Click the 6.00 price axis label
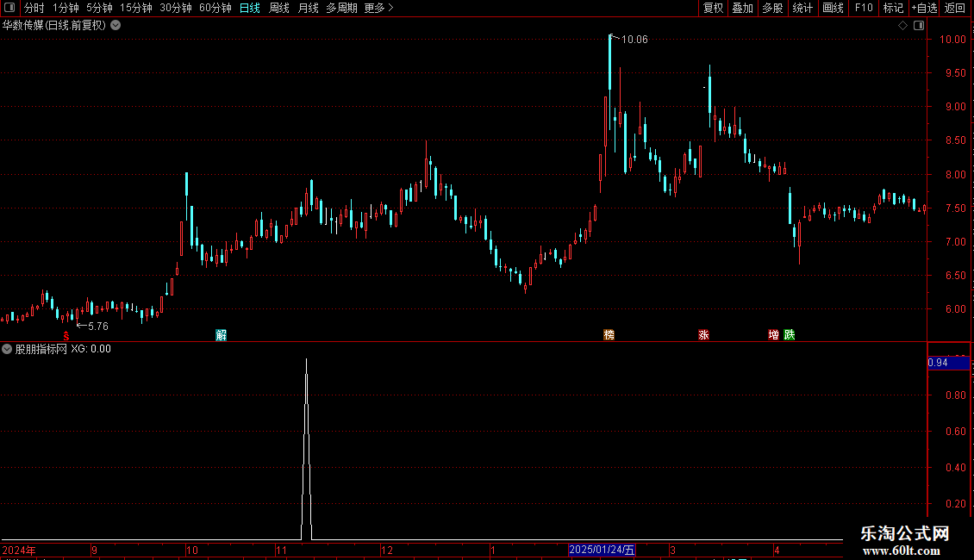 pos(955,309)
